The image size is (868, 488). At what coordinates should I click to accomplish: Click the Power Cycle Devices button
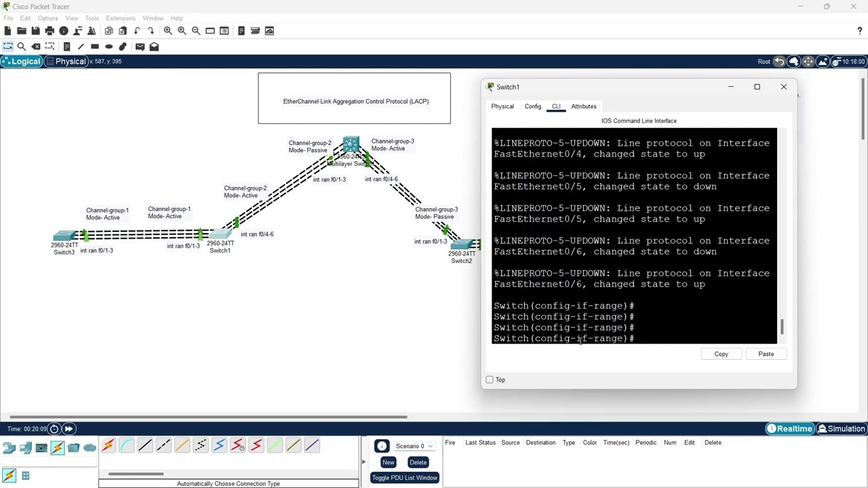click(54, 428)
